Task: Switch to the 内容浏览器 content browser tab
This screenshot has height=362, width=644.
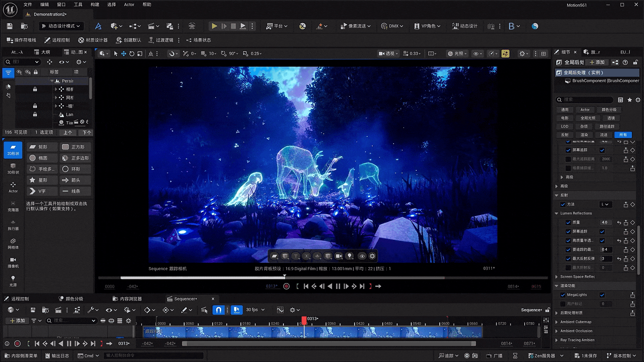Action: 127,299
